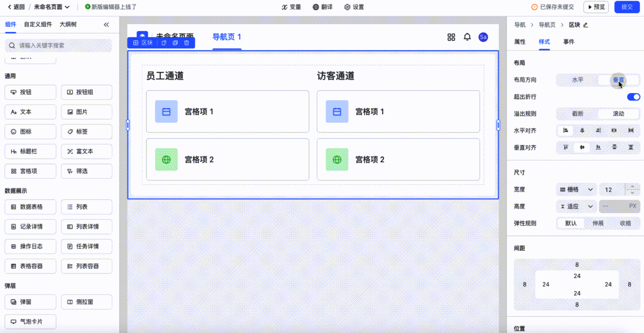The width and height of the screenshot is (644, 333).
Task: Select 滚动 overflow rule
Action: [618, 114]
